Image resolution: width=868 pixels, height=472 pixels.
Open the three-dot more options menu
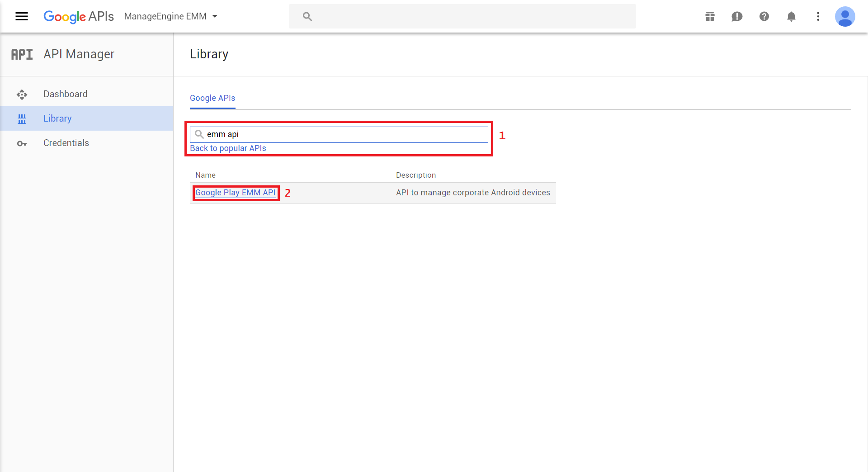pyautogui.click(x=818, y=17)
